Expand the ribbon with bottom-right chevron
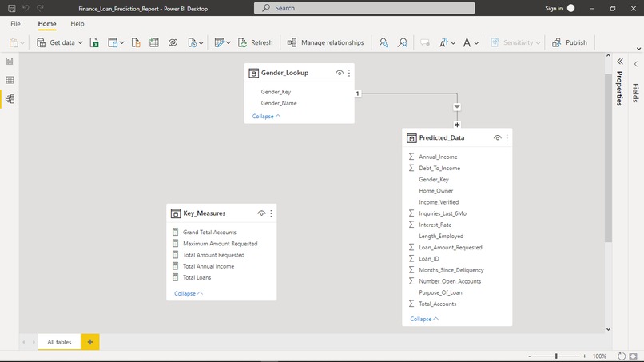This screenshot has height=362, width=644. (x=638, y=49)
